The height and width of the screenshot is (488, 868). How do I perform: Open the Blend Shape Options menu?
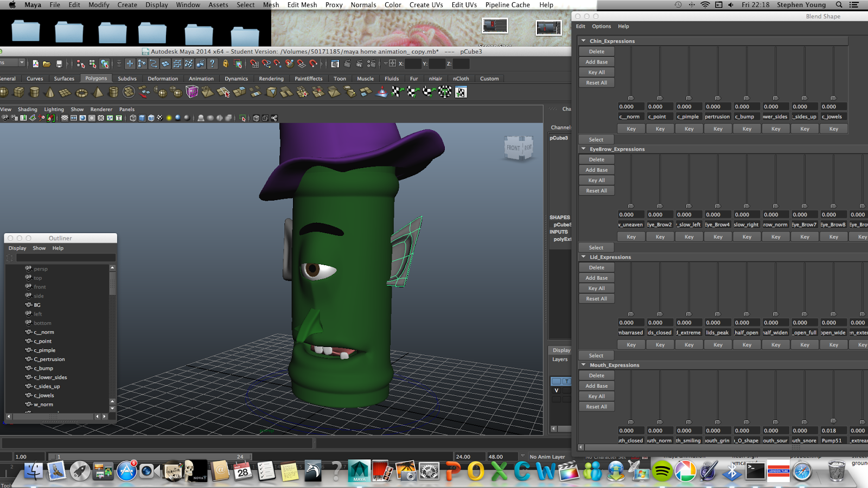point(601,26)
